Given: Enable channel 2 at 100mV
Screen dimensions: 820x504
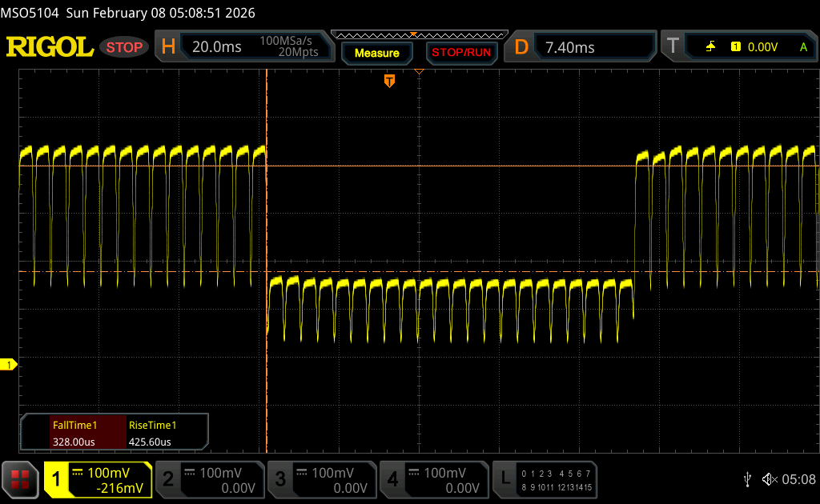Looking at the screenshot, I should 209,479.
